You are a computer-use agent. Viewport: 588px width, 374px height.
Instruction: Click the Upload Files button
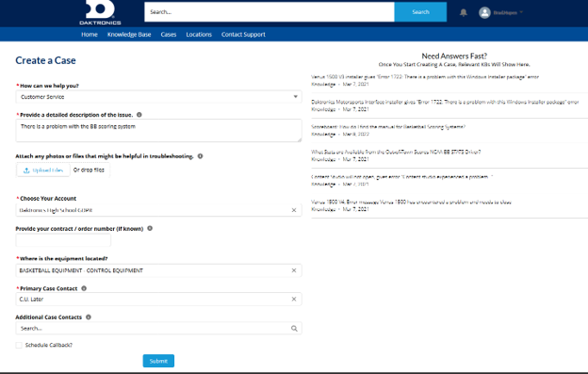coord(43,171)
